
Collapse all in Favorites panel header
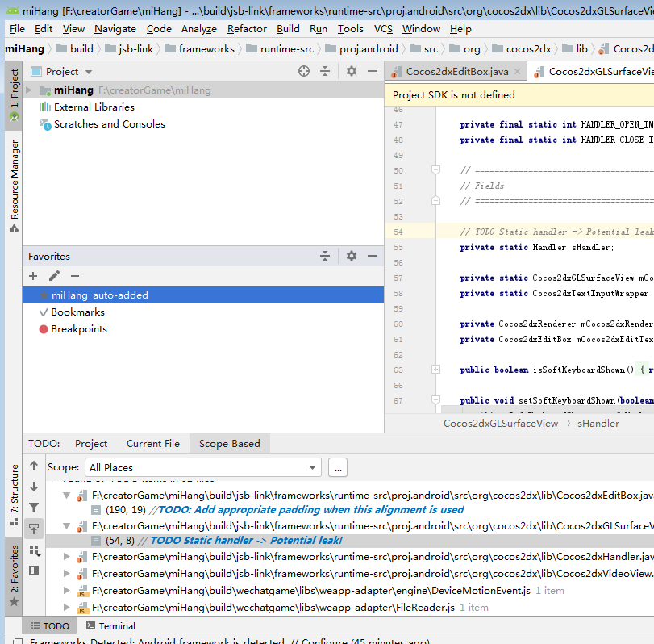pos(325,256)
